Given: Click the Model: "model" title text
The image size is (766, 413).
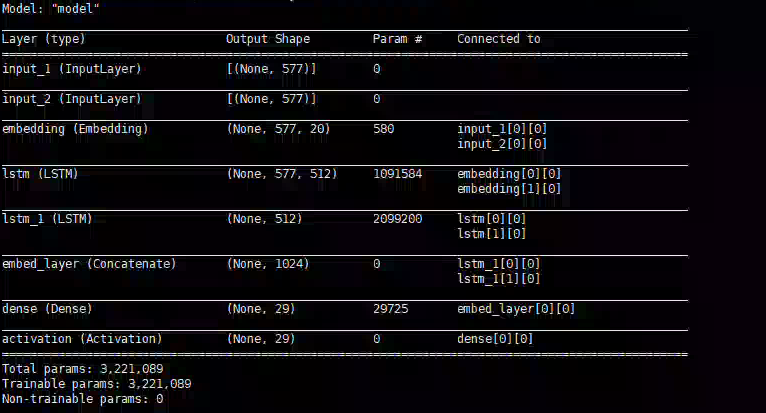Looking at the screenshot, I should tap(50, 9).
